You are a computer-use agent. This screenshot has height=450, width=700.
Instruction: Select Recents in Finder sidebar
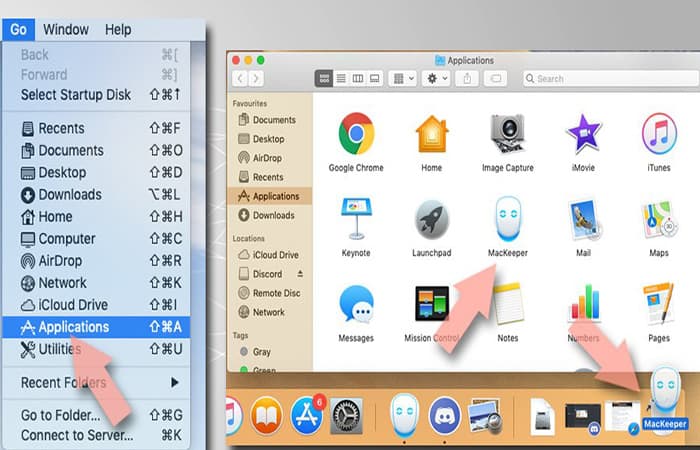(269, 177)
